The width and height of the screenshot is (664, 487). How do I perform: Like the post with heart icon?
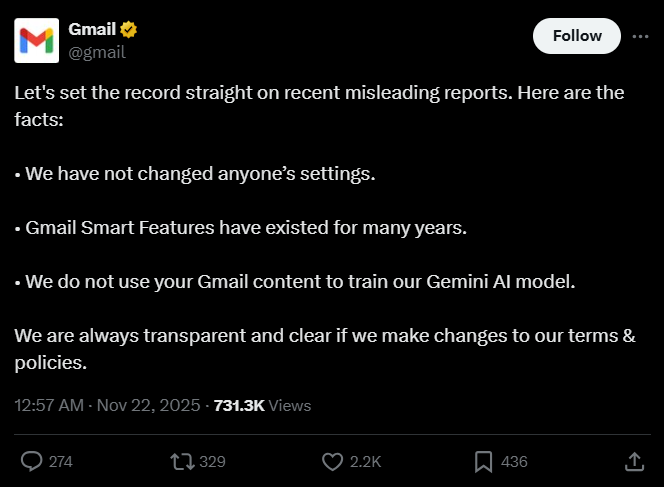pyautogui.click(x=333, y=461)
